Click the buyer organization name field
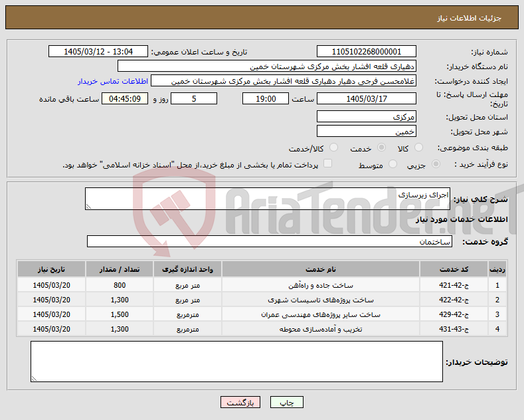Screen dimensions: 524x420 (267, 66)
